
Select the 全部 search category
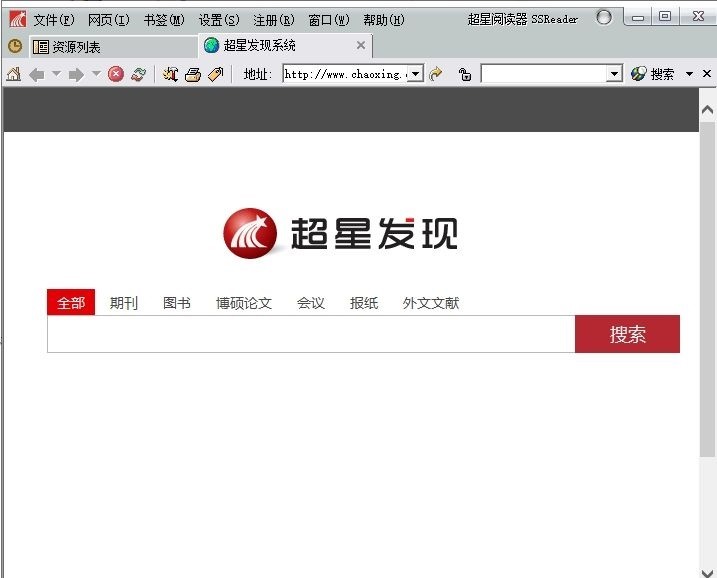pos(71,302)
